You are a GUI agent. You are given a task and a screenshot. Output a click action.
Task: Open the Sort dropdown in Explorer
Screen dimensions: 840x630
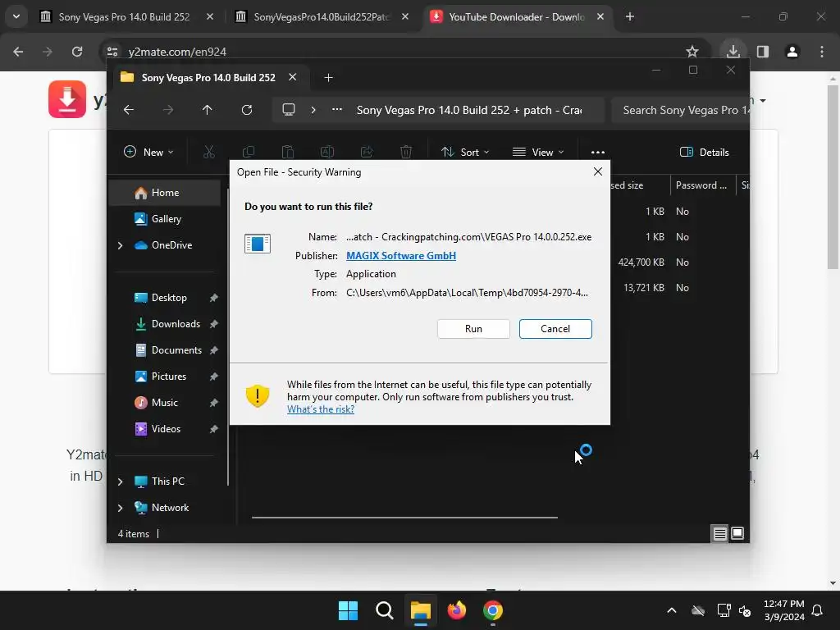click(x=464, y=152)
